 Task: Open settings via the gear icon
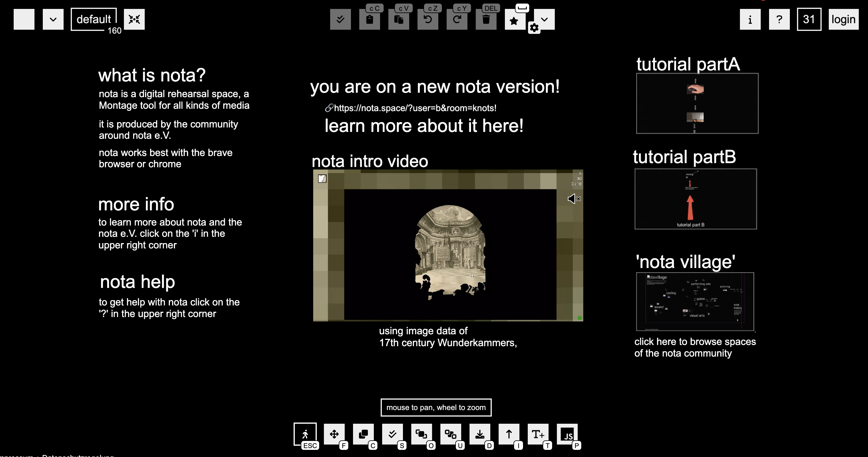point(534,28)
